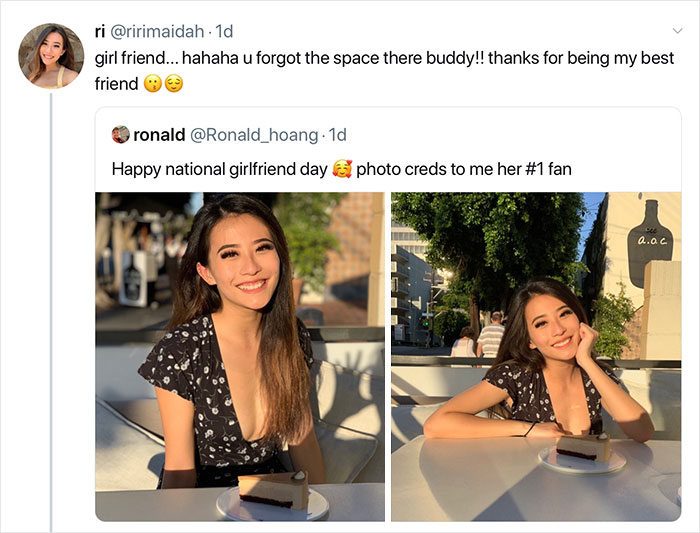
Task: Click ronald's small avatar in quoted tweet
Action: pyautogui.click(x=121, y=134)
